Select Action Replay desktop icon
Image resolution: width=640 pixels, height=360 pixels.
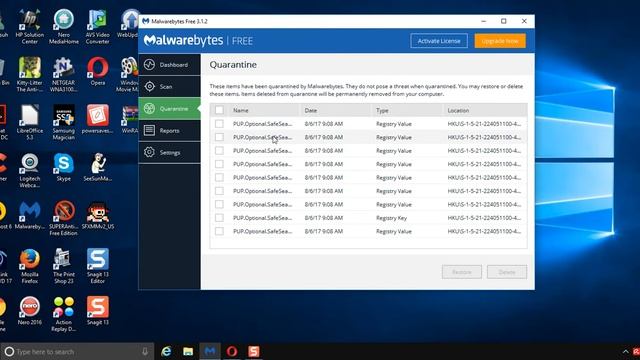tap(64, 314)
